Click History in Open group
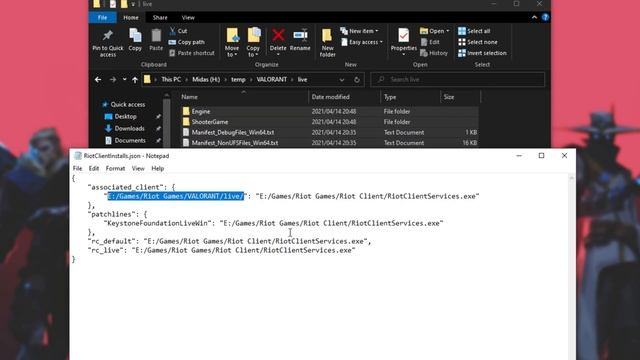This screenshot has height=360, width=640. tap(434, 53)
